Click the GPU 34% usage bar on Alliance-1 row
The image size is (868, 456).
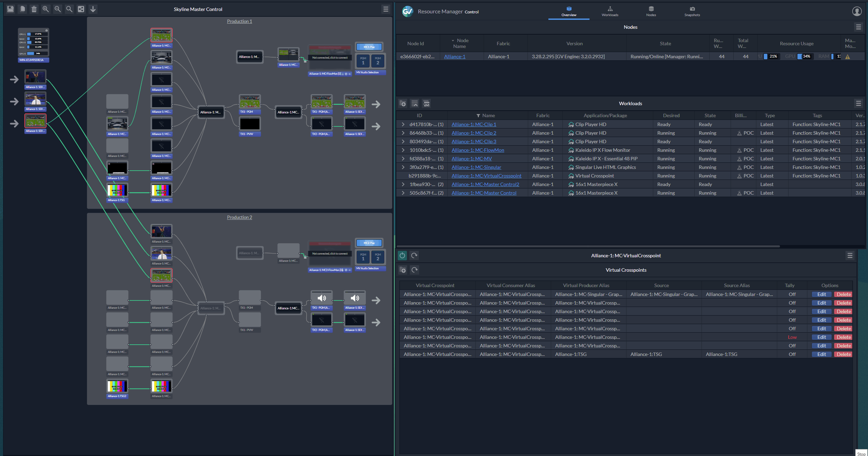point(805,57)
